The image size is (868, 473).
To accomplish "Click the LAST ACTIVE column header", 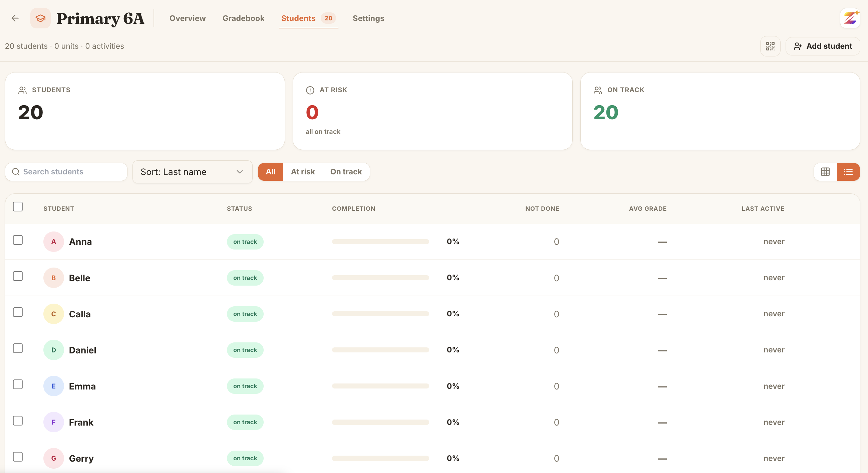I will tap(763, 208).
